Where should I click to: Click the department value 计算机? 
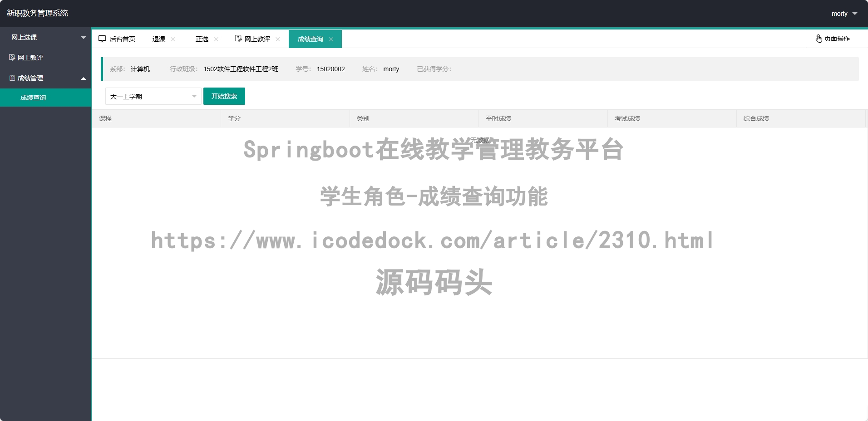click(x=140, y=69)
